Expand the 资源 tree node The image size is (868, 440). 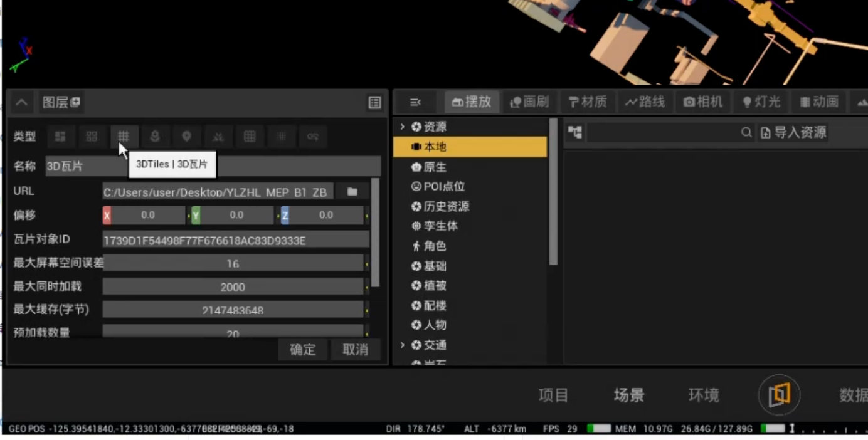[x=403, y=127]
